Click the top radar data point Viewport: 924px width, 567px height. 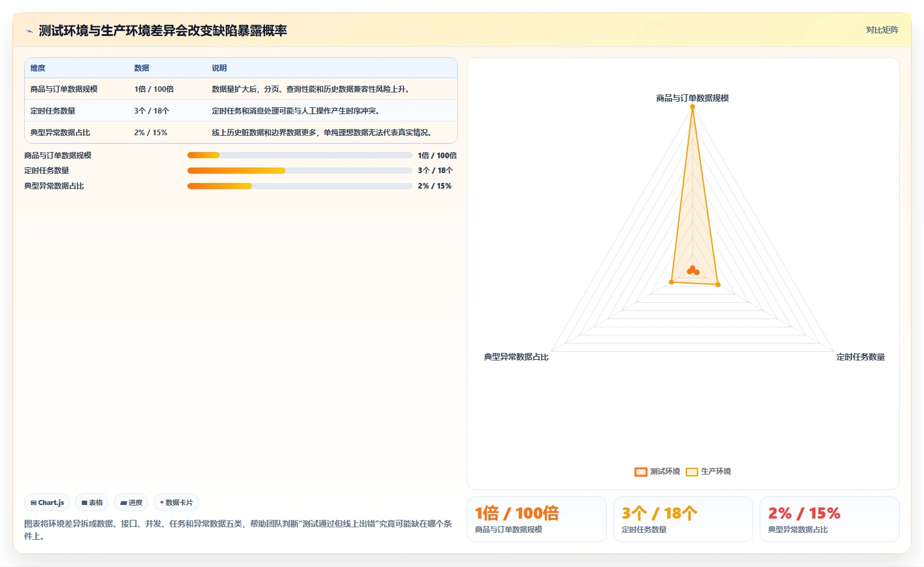(693, 107)
